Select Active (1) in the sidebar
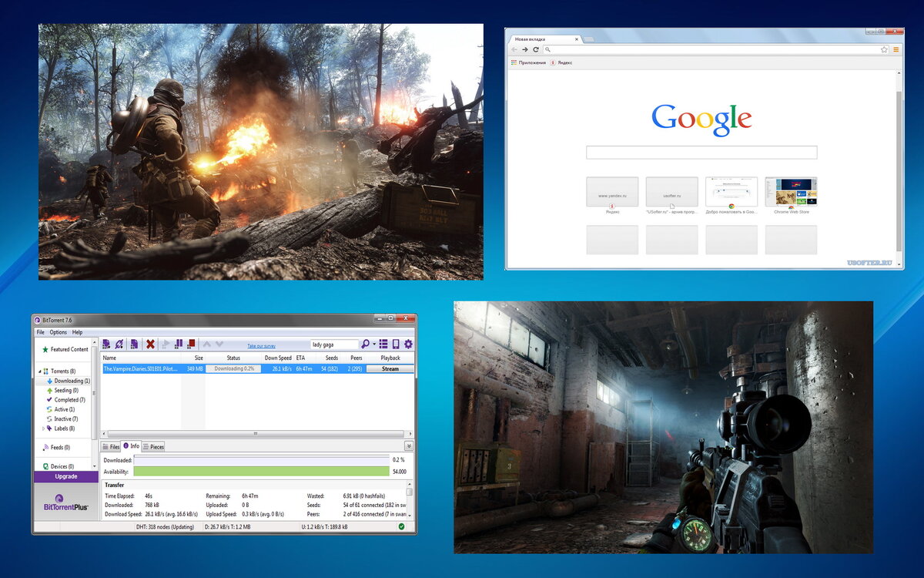This screenshot has height=578, width=924. pyautogui.click(x=60, y=409)
